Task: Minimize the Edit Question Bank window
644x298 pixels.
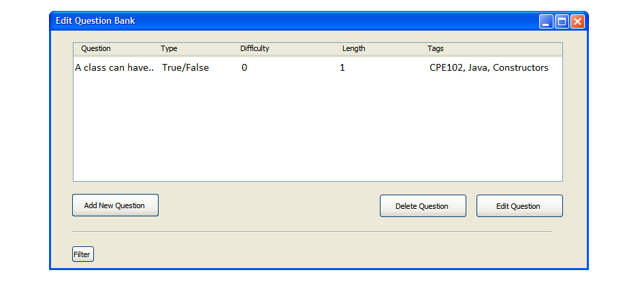Action: (x=546, y=22)
